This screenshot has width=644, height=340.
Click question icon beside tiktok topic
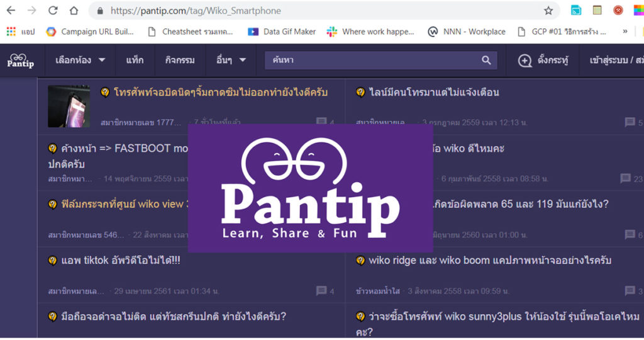tap(53, 261)
